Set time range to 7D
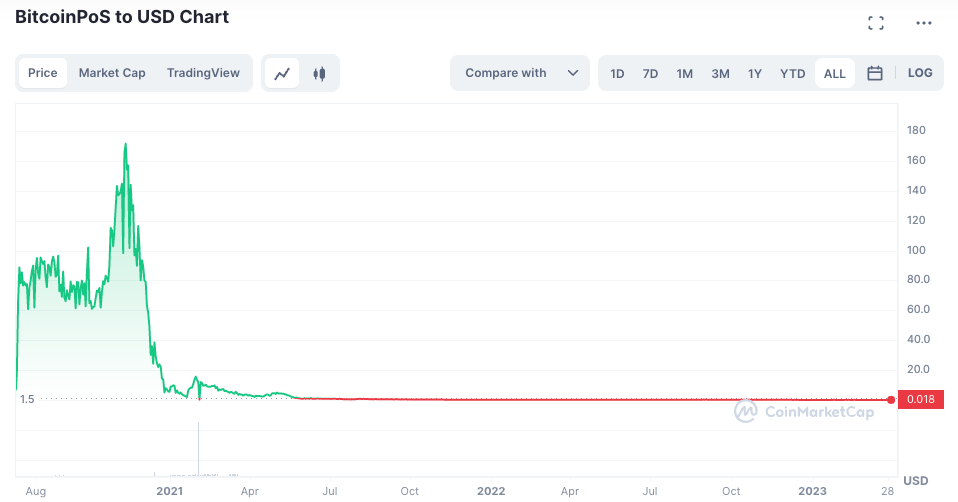 [x=650, y=74]
